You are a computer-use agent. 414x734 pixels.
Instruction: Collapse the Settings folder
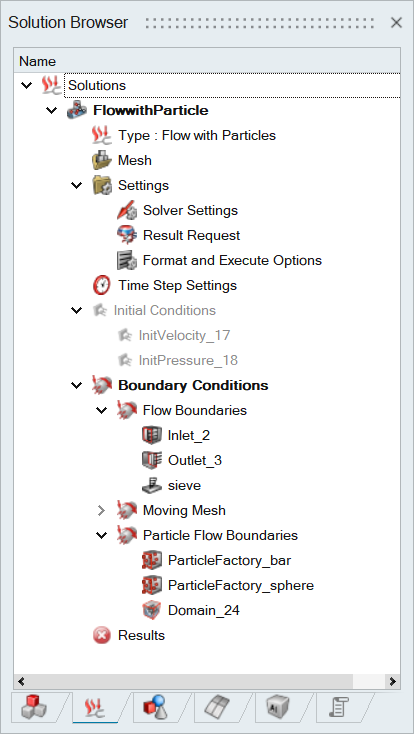point(76,185)
